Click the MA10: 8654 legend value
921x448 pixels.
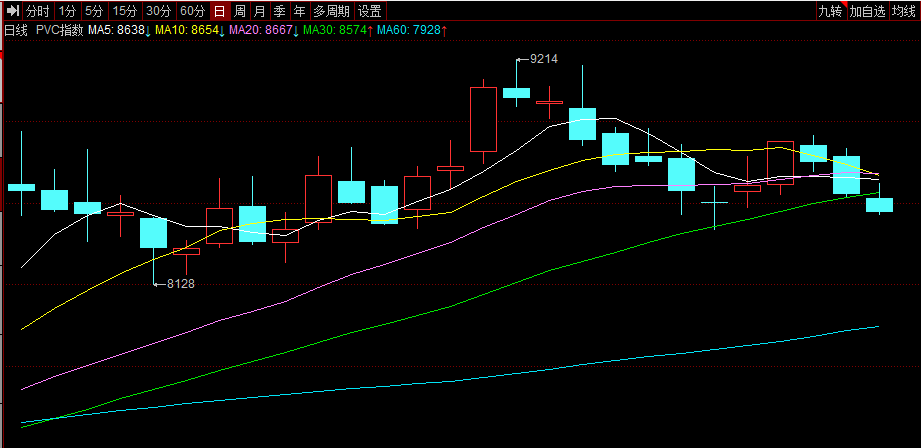click(x=190, y=30)
